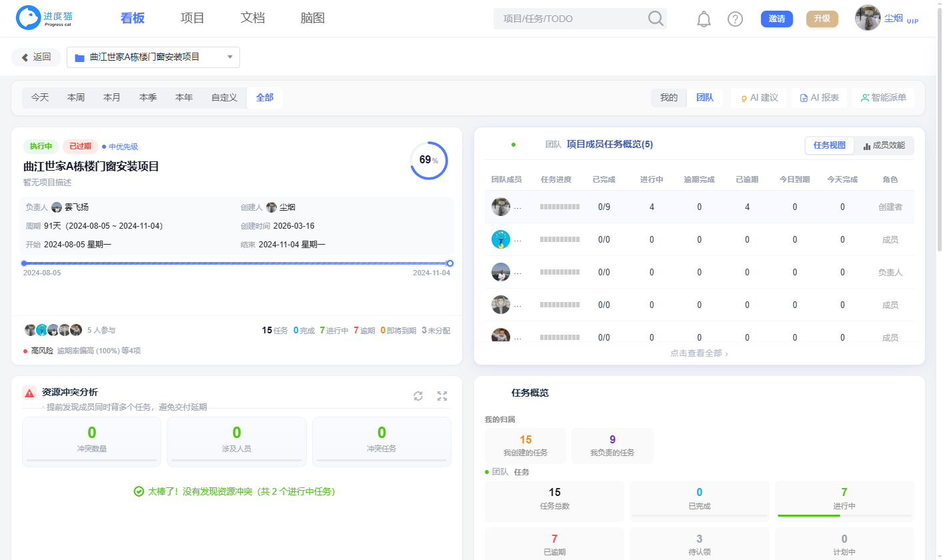943x560 pixels.
Task: Refresh the 资源冲突分析 panel
Action: pos(418,396)
